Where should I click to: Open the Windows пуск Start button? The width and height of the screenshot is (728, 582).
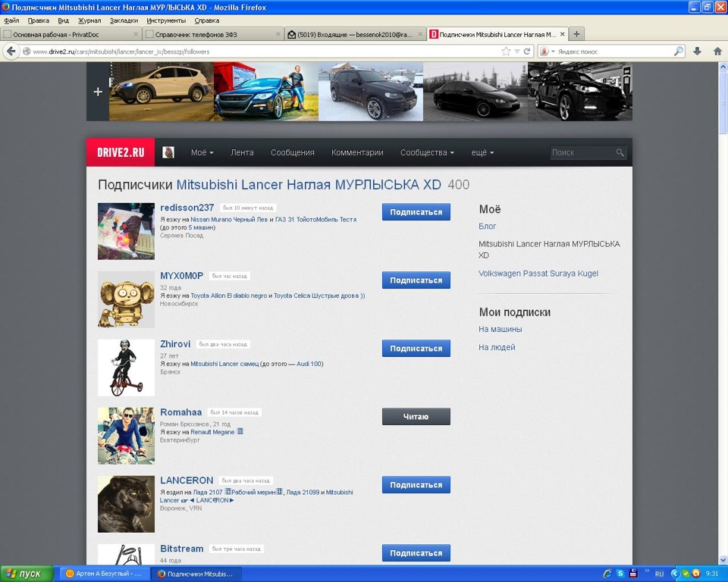pos(27,574)
